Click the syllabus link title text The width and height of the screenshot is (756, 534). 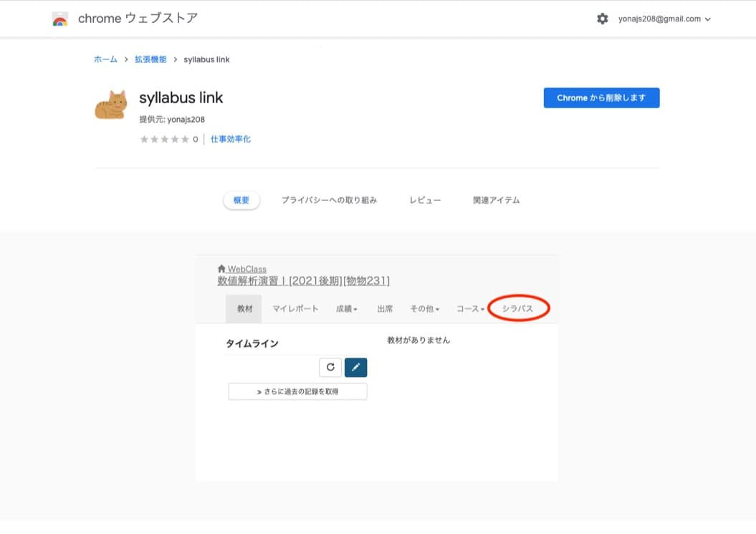coord(181,98)
